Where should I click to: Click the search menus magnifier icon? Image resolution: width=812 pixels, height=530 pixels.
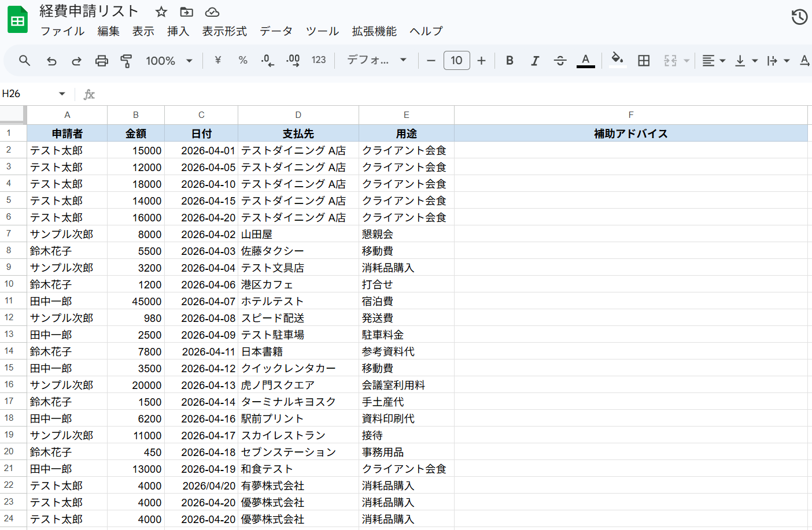24,60
